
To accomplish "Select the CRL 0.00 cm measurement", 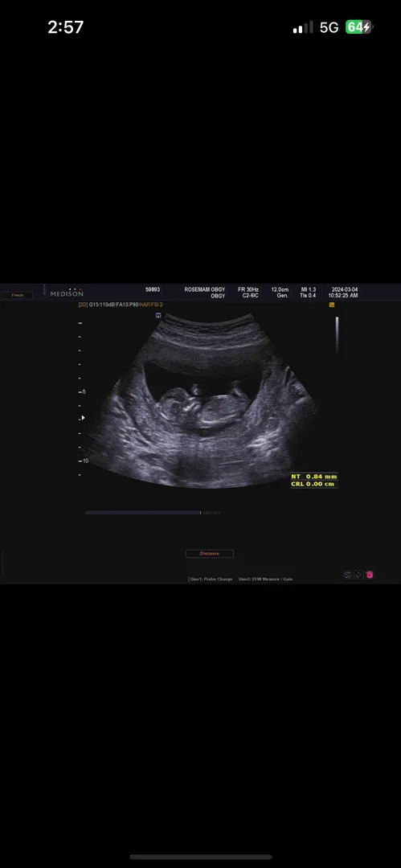I will (313, 484).
